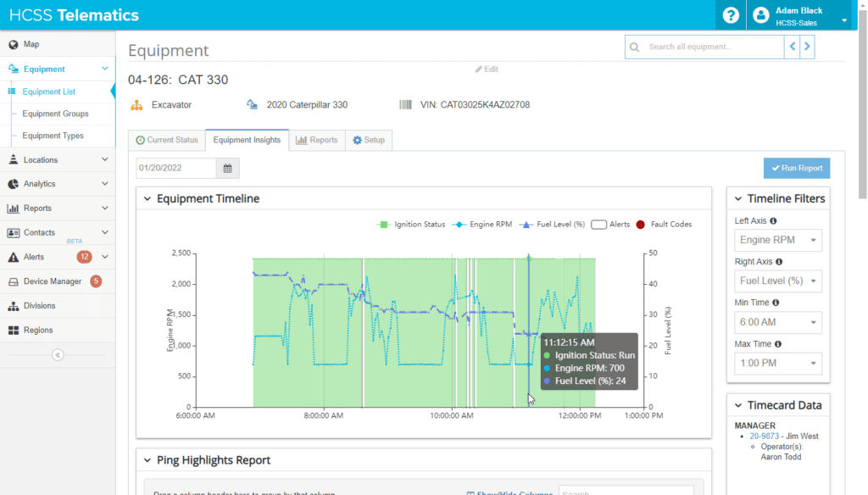Viewport: 868px width, 495px height.
Task: Click the Search all equipment field
Action: 710,47
